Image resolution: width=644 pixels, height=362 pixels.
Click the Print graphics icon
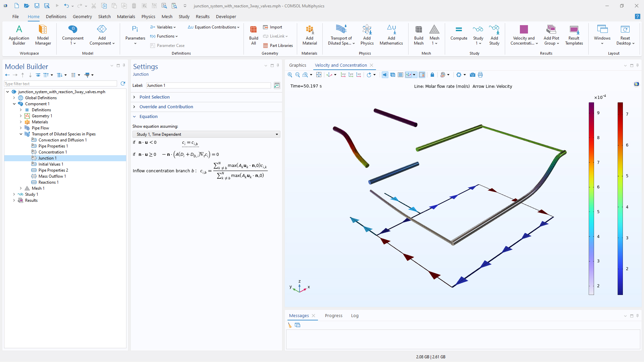point(480,75)
